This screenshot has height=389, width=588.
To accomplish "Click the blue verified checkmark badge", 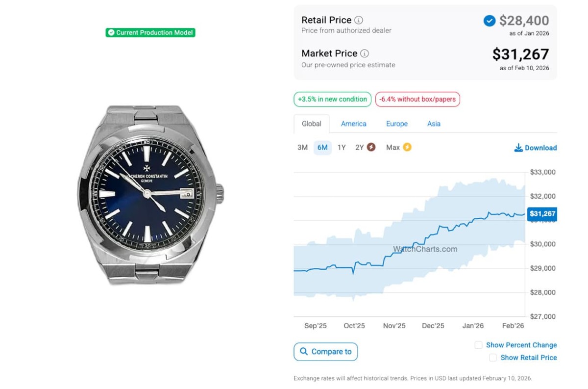I will click(489, 21).
